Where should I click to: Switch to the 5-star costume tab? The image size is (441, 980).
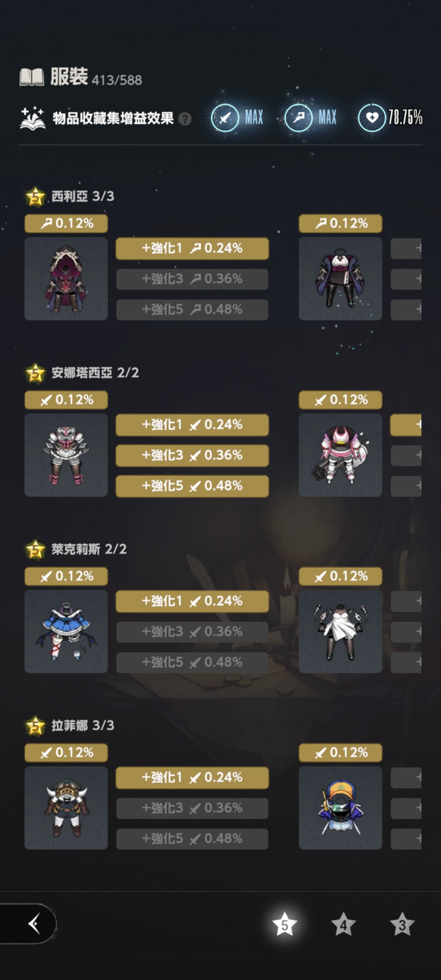285,924
